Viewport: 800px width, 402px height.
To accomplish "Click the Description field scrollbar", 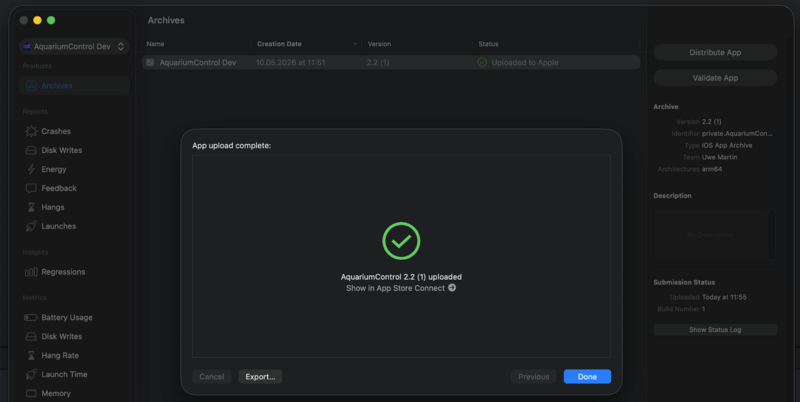I will point(771,235).
